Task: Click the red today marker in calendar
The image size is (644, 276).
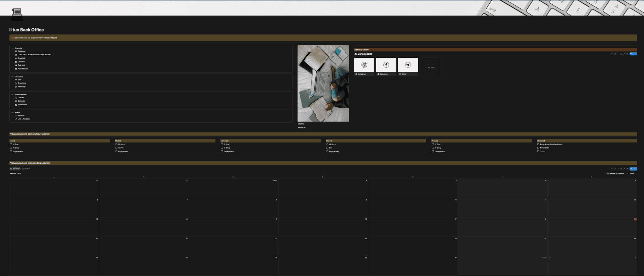Action: pos(635,219)
